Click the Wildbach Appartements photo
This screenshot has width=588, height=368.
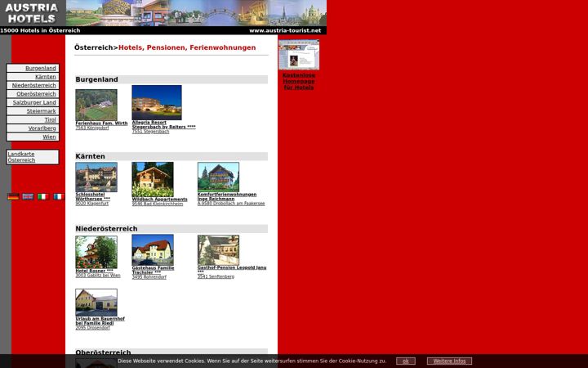[153, 179]
